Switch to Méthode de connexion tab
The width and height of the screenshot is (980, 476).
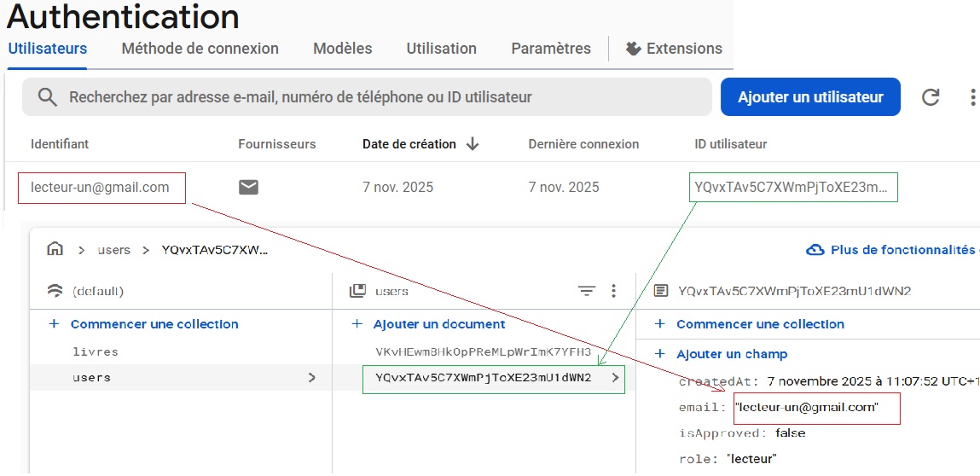(200, 49)
